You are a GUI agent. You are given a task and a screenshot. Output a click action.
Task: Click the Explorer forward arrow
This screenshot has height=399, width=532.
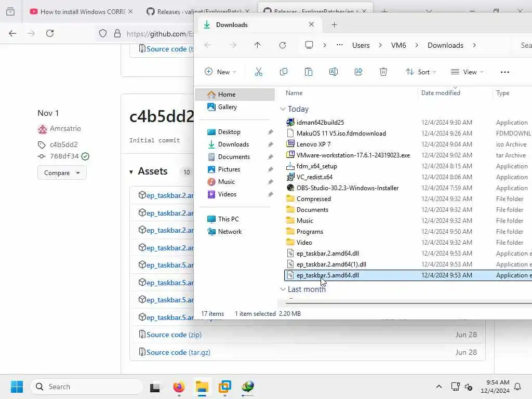[233, 45]
